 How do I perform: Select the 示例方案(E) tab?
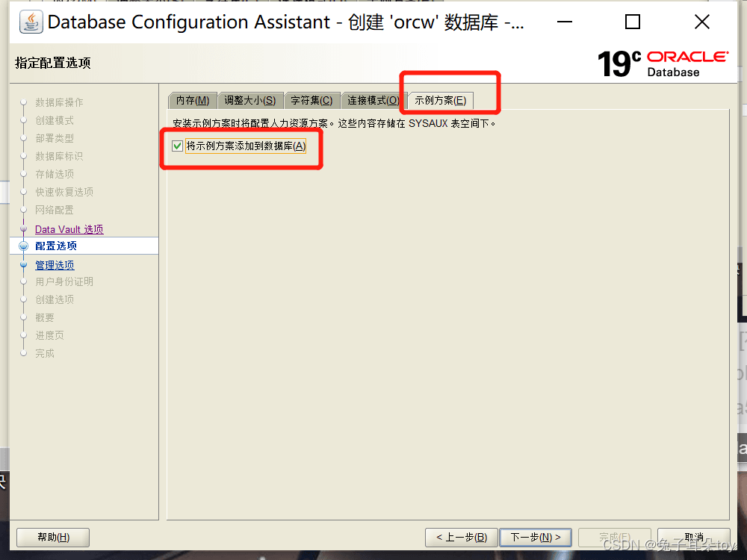coord(440,101)
